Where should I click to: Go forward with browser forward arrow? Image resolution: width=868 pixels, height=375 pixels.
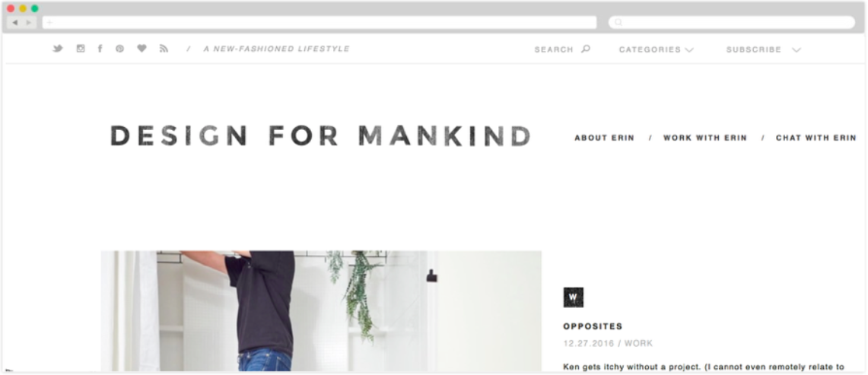click(29, 23)
